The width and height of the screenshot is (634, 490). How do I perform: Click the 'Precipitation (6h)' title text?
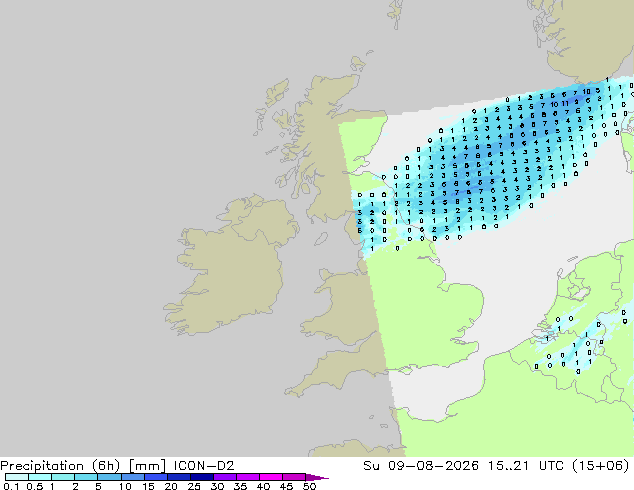pos(60,466)
